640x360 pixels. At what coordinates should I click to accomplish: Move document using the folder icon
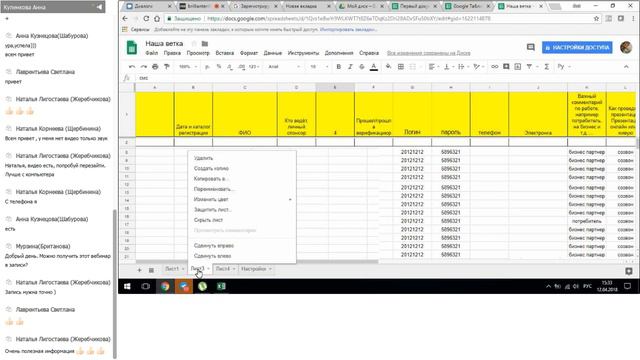tap(205, 44)
